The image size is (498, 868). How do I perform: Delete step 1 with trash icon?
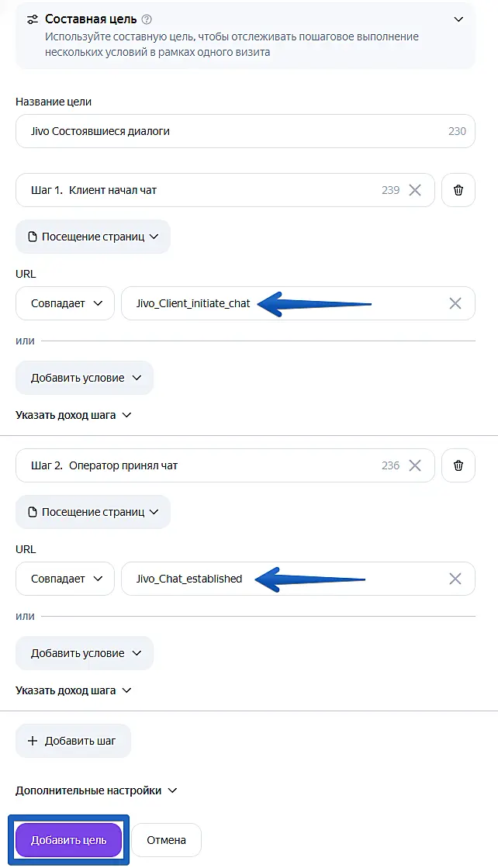(x=458, y=190)
